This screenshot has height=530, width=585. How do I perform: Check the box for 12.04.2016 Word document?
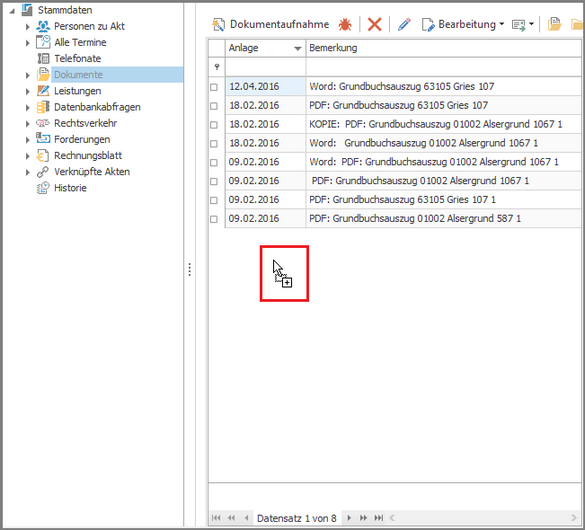(x=214, y=87)
